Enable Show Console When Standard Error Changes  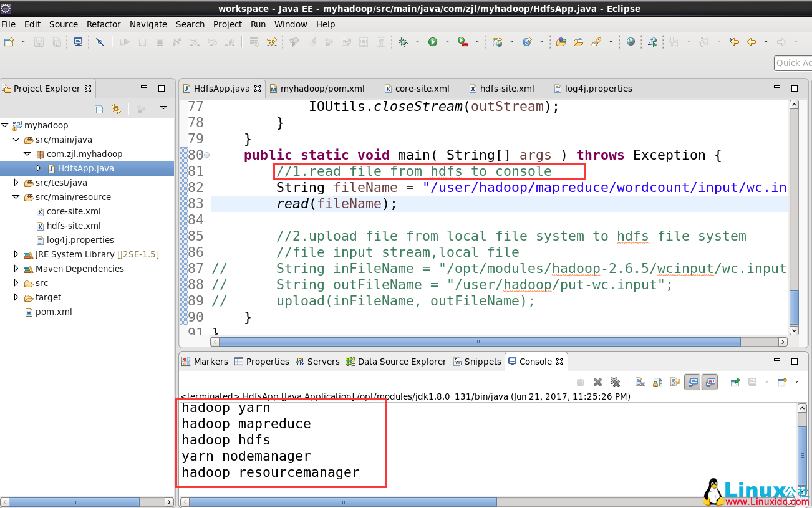pyautogui.click(x=710, y=381)
